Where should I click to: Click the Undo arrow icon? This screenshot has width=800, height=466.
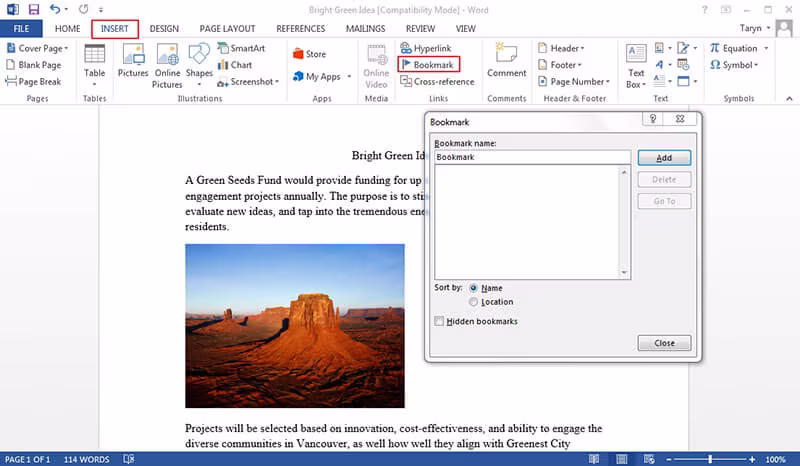(55, 9)
